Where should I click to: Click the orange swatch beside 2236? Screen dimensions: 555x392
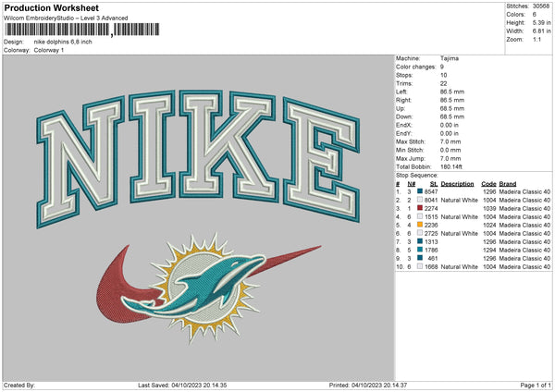click(x=420, y=225)
